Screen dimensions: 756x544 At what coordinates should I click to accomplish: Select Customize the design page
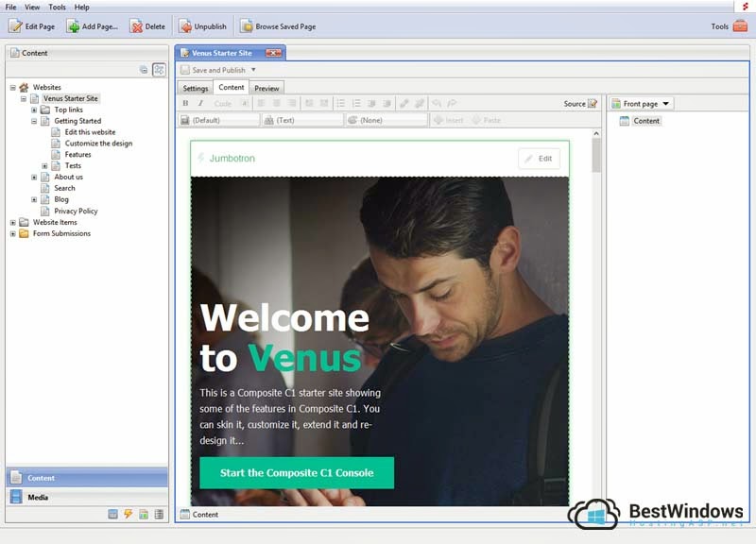[98, 144]
